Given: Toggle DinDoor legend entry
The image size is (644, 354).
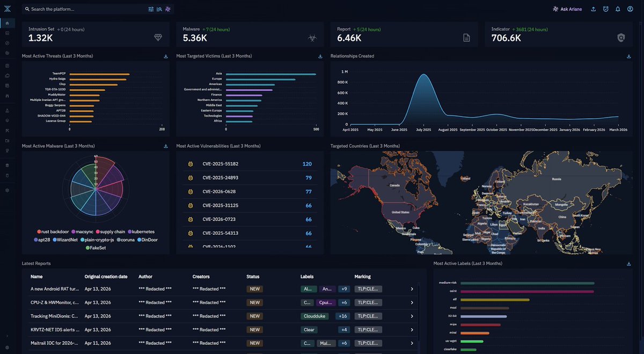Looking at the screenshot, I should [x=148, y=240].
